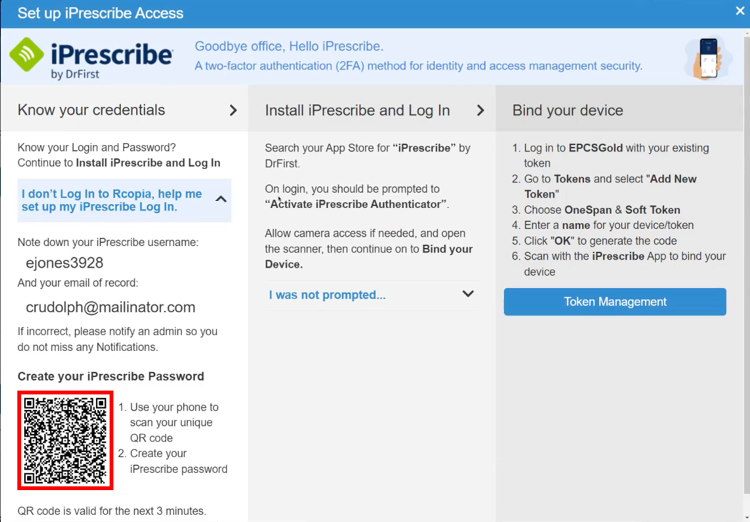Click the chevron arrow beside Know your credentials
Image resolution: width=750 pixels, height=522 pixels.
point(233,111)
